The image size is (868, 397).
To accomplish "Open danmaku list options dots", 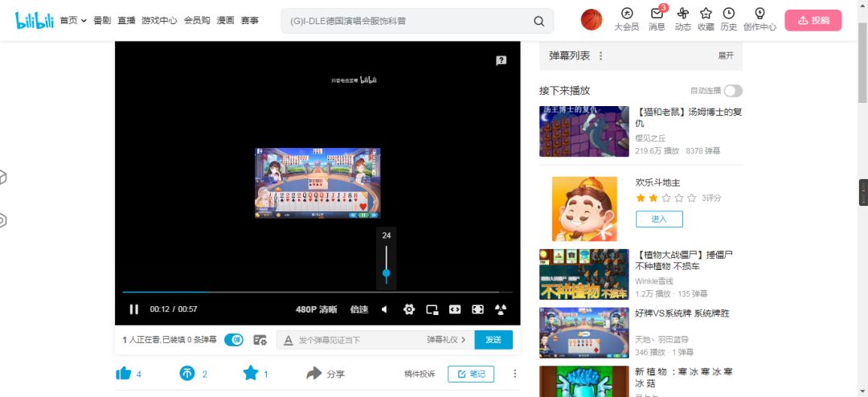I will click(601, 56).
